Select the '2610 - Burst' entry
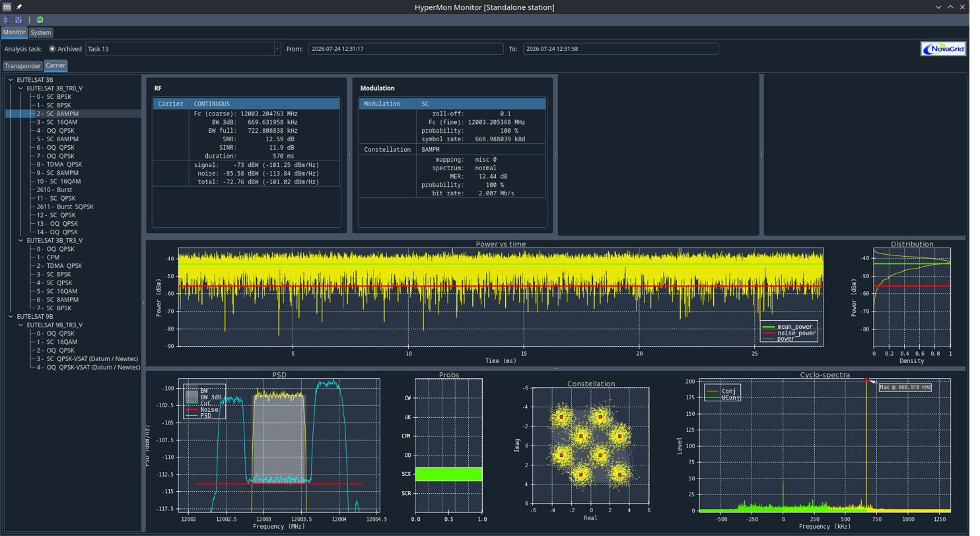980x536 pixels. (x=54, y=189)
